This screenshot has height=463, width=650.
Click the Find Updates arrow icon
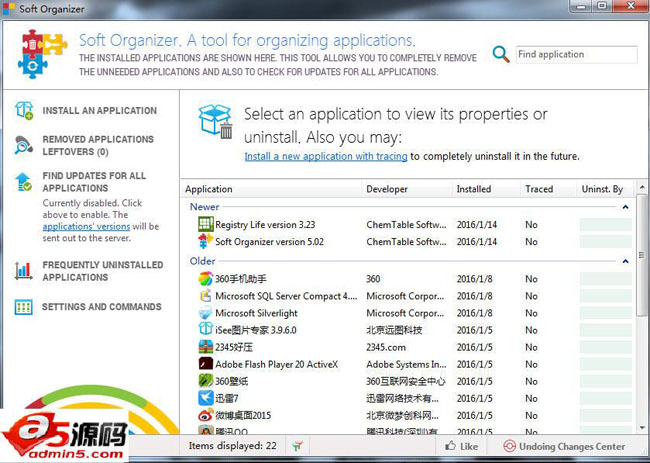click(x=23, y=182)
